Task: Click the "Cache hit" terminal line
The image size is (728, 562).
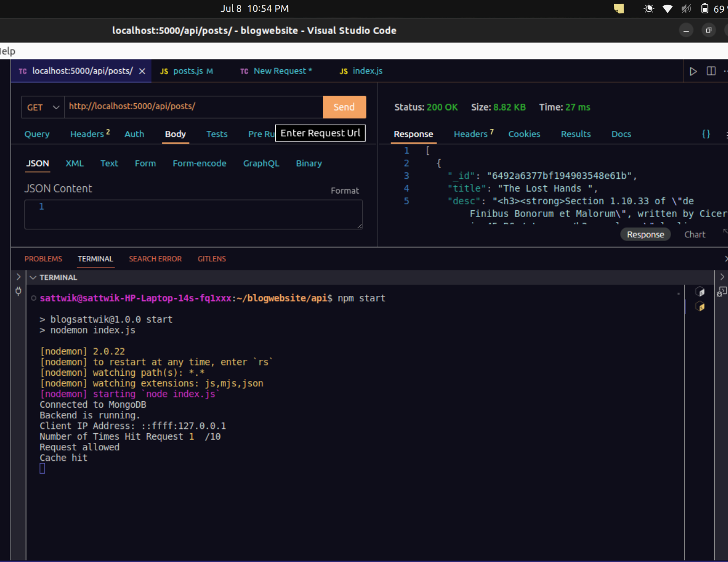Action: click(63, 458)
